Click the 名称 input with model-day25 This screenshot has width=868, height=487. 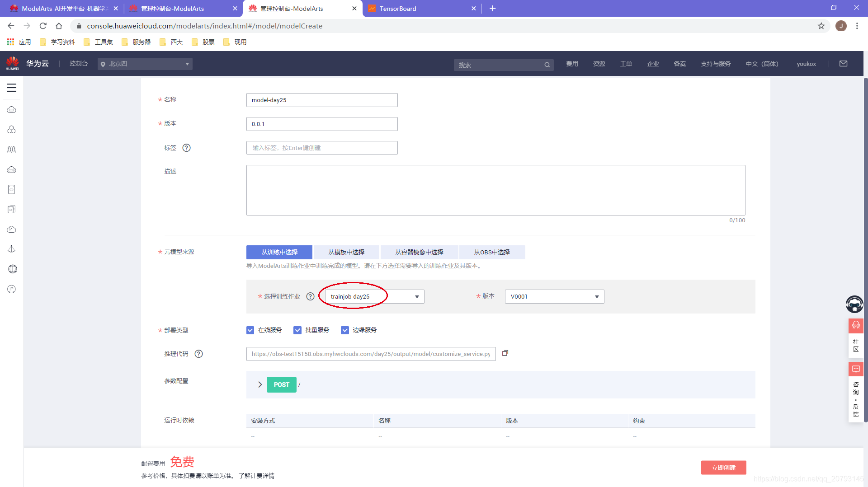coord(322,100)
